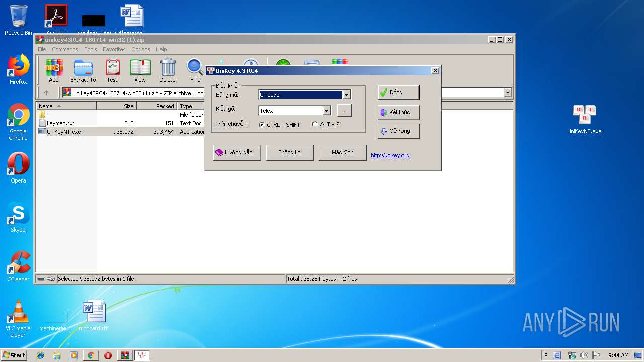Click the Find magnifier toolbar icon
Screen dimensions: 644x362
[195, 70]
